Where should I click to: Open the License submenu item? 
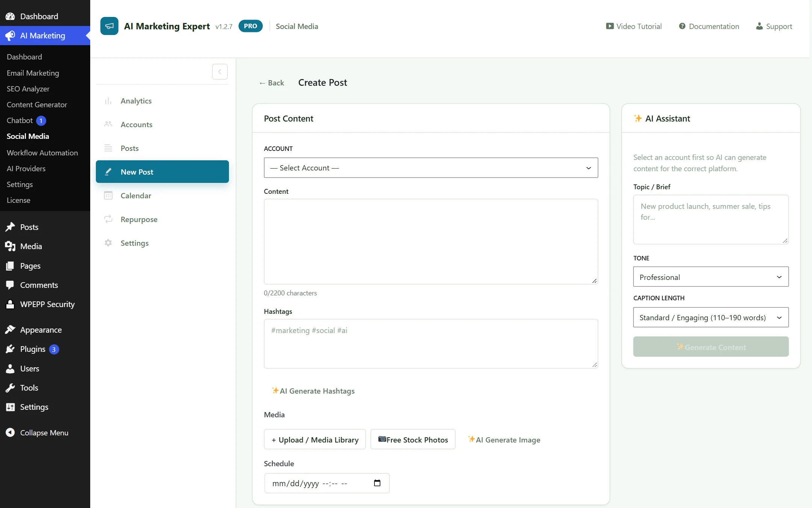18,200
